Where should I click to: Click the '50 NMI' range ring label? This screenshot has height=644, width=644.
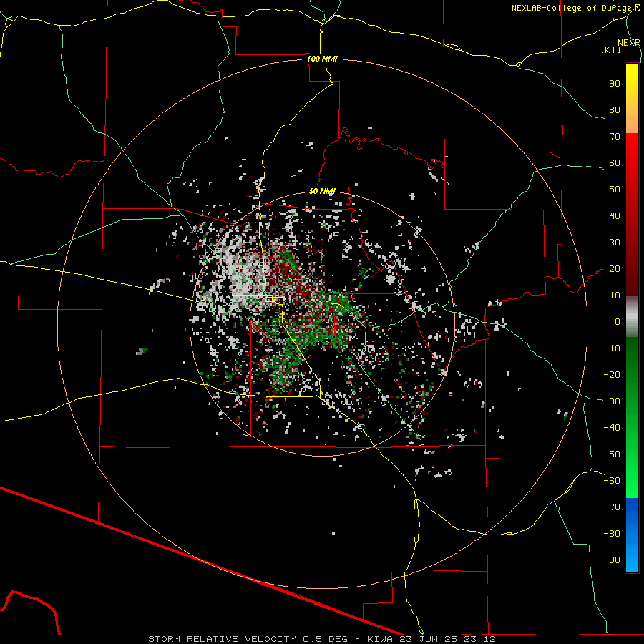322,191
